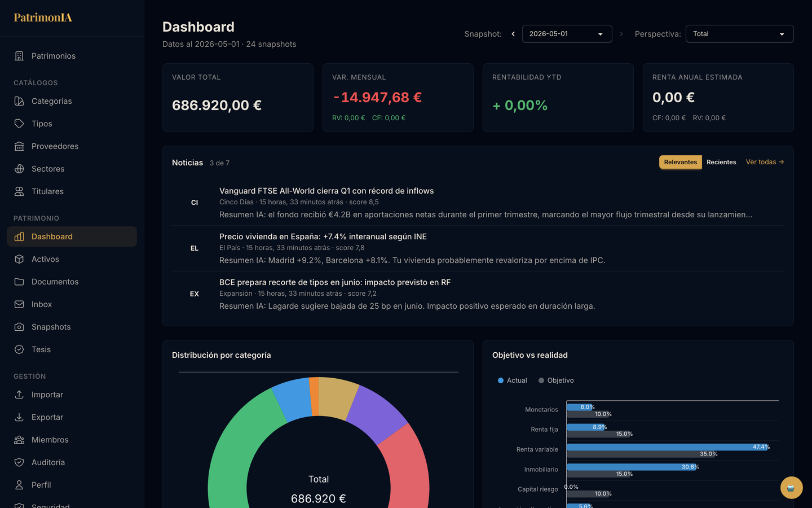Click the Importar upload icon

19,395
